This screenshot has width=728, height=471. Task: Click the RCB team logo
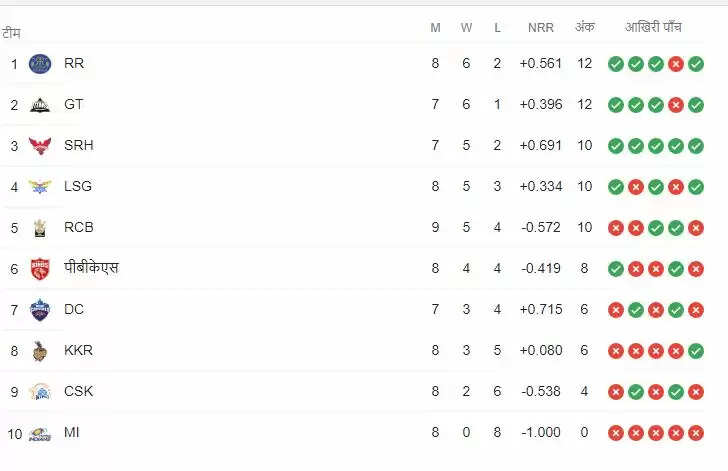click(x=40, y=228)
